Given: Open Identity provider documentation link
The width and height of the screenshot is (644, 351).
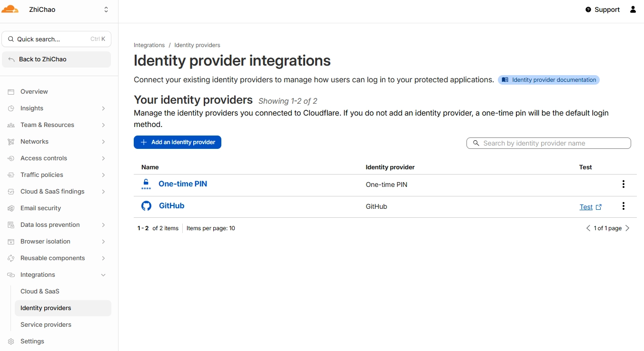Looking at the screenshot, I should 549,80.
